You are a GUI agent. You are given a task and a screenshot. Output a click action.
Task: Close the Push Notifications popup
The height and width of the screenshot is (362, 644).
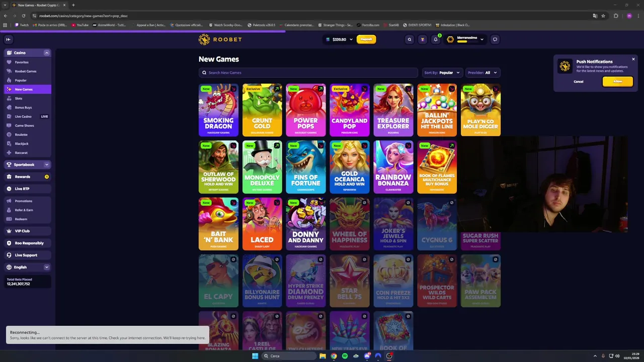633,59
